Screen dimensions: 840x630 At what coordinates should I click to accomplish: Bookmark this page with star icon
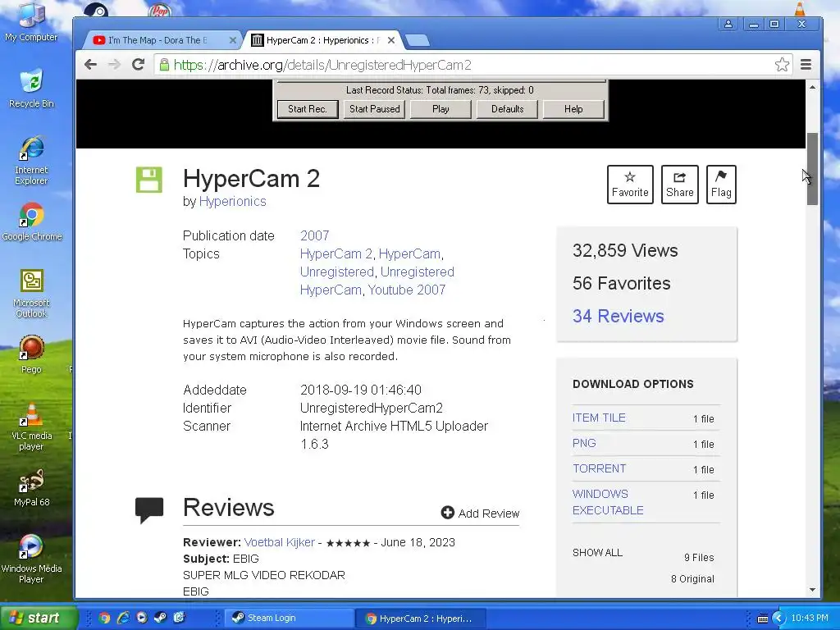782,65
